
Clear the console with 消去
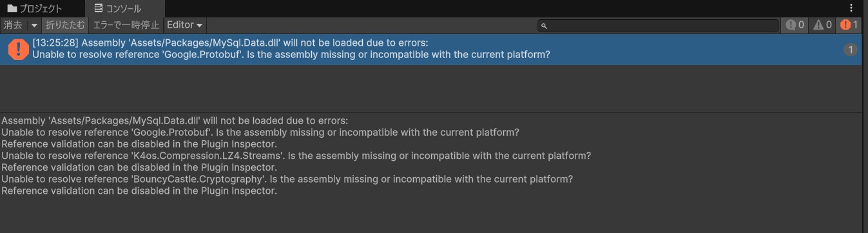pyautogui.click(x=13, y=25)
